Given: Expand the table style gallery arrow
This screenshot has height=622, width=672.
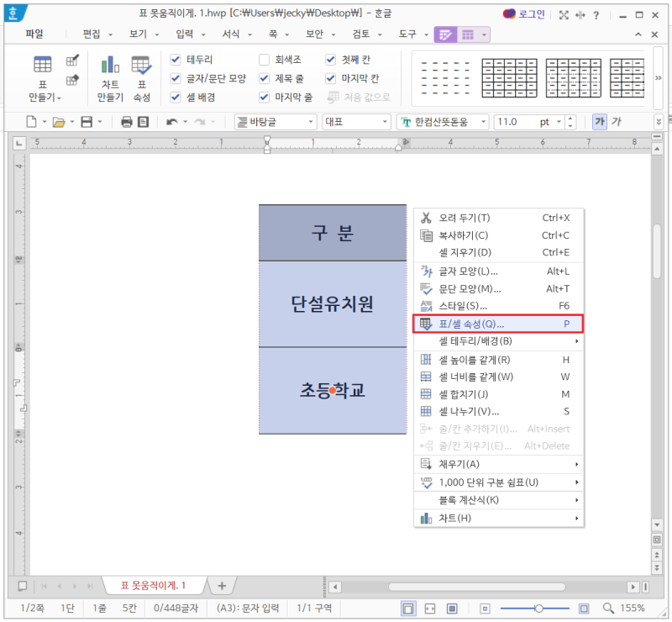Looking at the screenshot, I should click(659, 78).
